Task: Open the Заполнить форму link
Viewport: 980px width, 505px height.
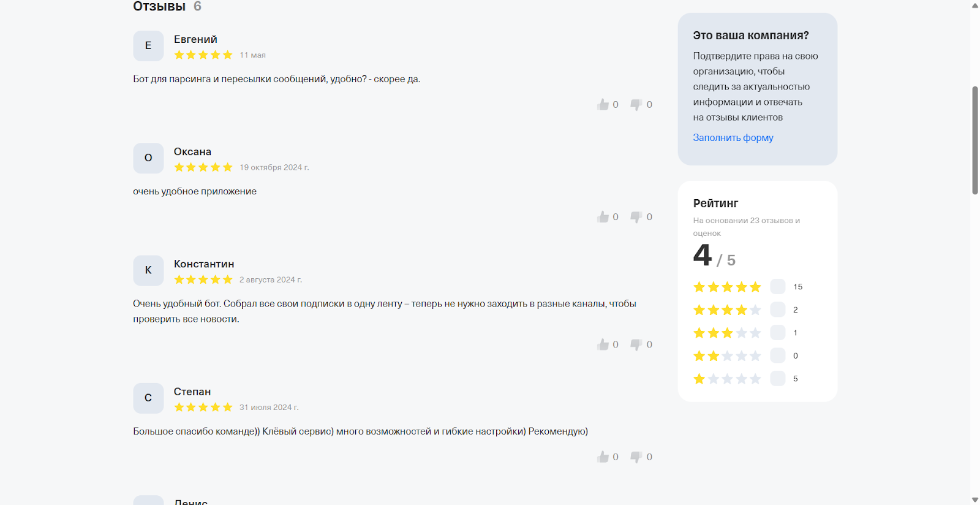Action: (733, 138)
